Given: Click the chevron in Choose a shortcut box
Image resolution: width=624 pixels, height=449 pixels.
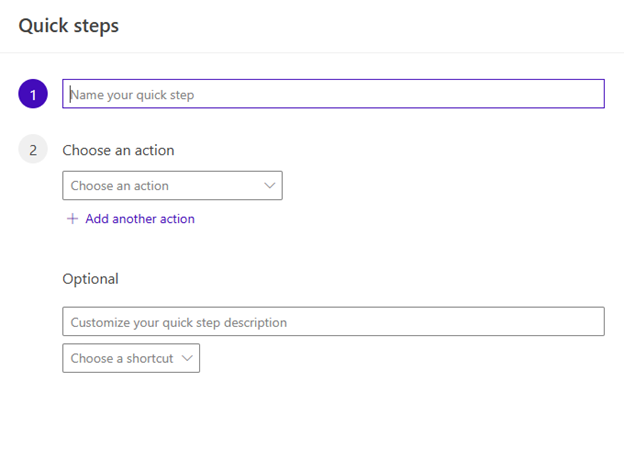Looking at the screenshot, I should 187,358.
